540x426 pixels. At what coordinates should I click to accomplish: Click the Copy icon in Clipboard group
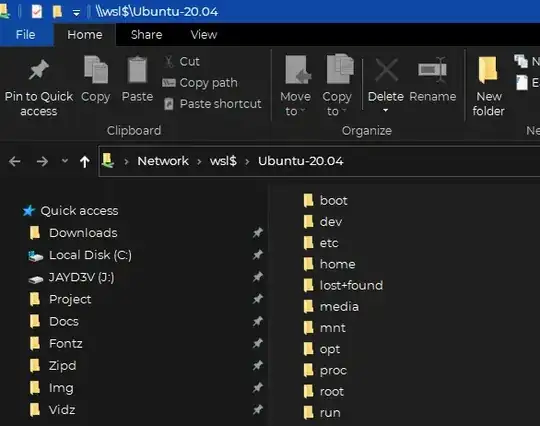[x=96, y=70]
